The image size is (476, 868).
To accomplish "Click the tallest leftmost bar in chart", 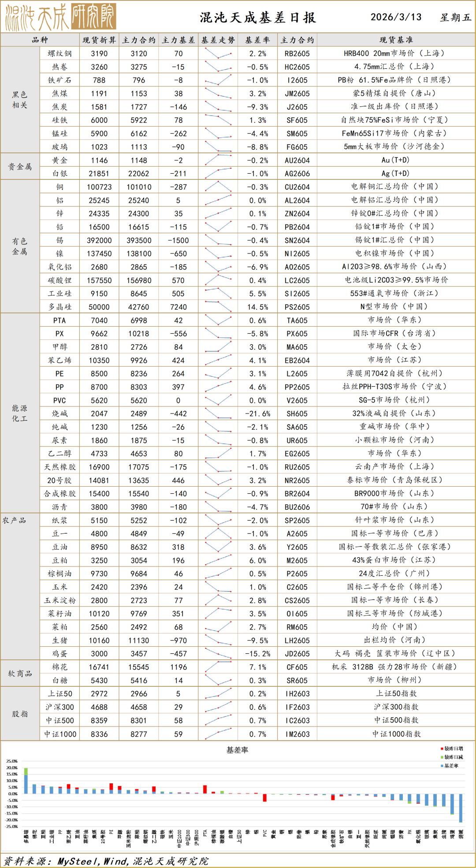I will [x=26, y=781].
